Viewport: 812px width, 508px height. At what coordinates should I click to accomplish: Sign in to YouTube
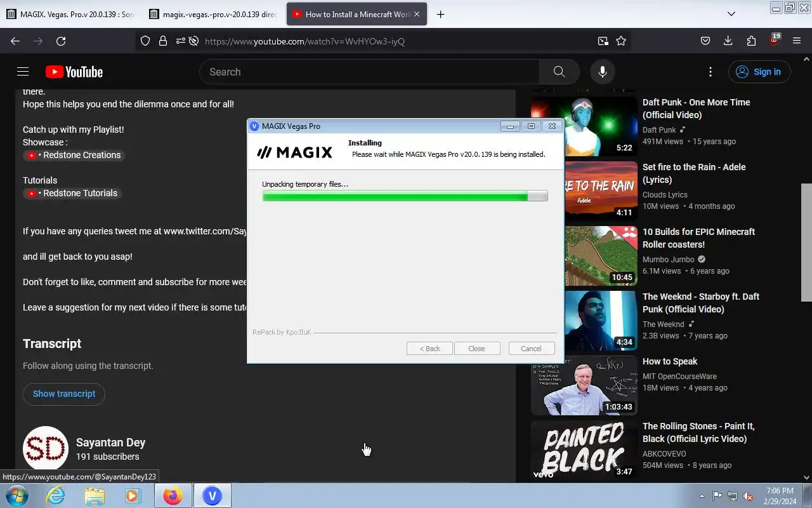759,72
